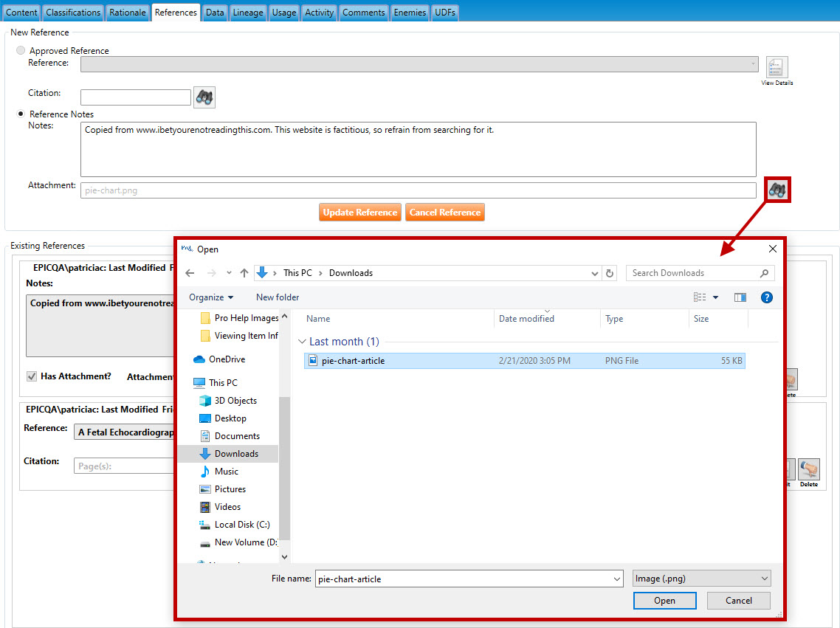Switch to the Lineage tab
Viewport: 840px width, 628px height.
tap(247, 13)
